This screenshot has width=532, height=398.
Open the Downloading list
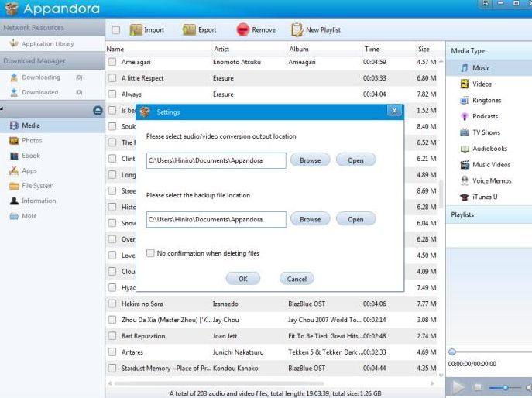click(x=41, y=77)
